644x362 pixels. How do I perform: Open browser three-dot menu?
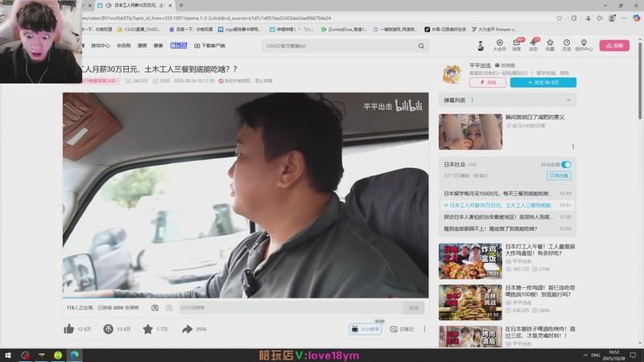coord(624,18)
